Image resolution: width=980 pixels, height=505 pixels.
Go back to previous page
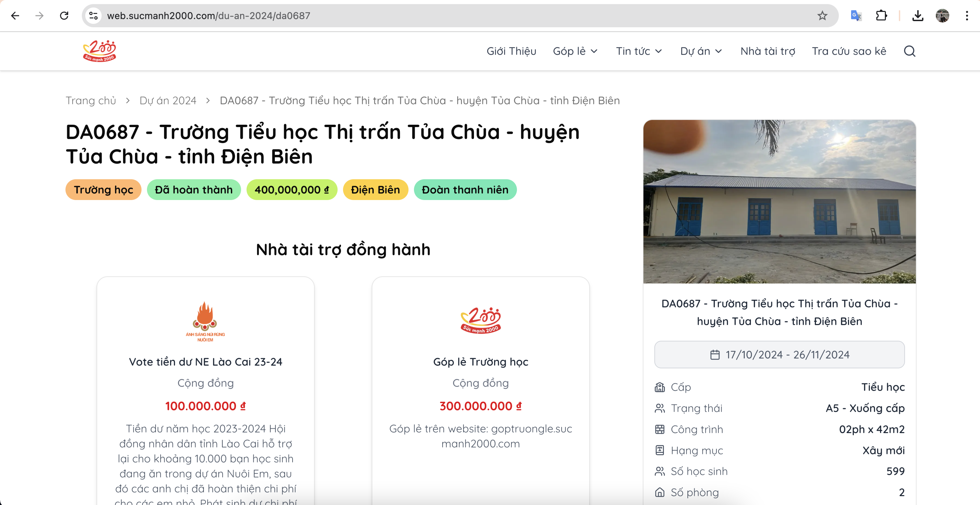click(15, 16)
